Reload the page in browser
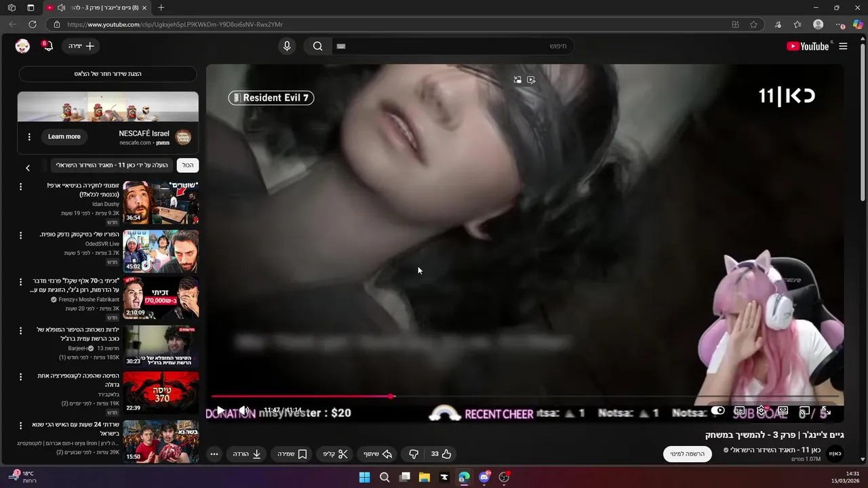The height and width of the screenshot is (488, 868). click(x=32, y=24)
